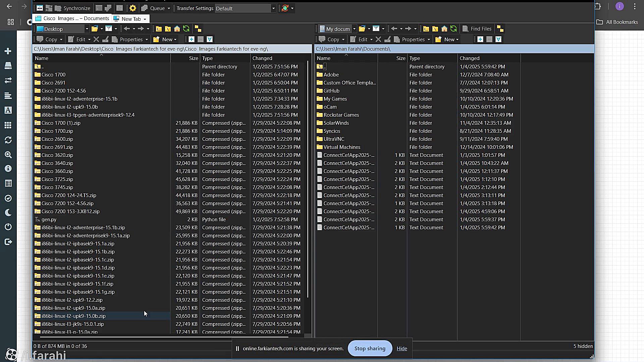Click the Find Files button
644x362 pixels.
(x=477, y=29)
